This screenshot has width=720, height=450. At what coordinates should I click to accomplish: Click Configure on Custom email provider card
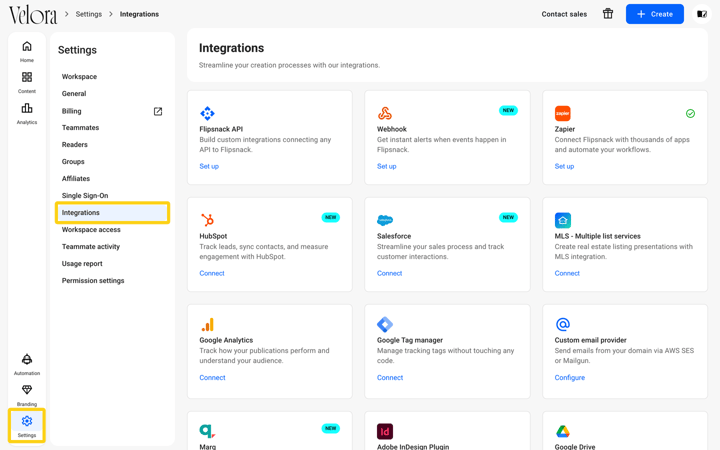pos(570,377)
